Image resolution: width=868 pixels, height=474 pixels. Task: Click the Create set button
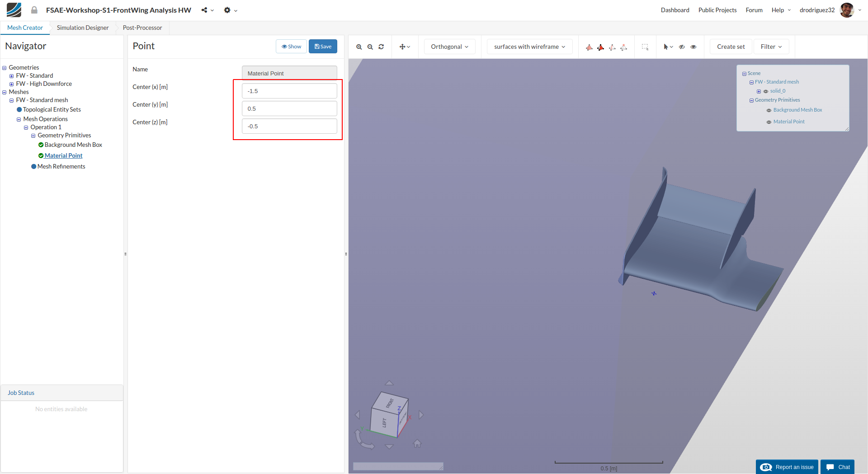(731, 47)
